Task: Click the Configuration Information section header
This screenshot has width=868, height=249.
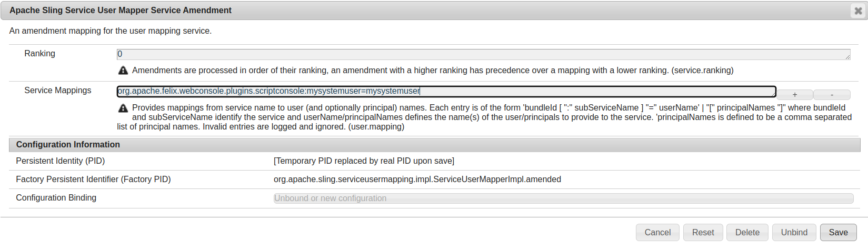Action: click(x=434, y=145)
